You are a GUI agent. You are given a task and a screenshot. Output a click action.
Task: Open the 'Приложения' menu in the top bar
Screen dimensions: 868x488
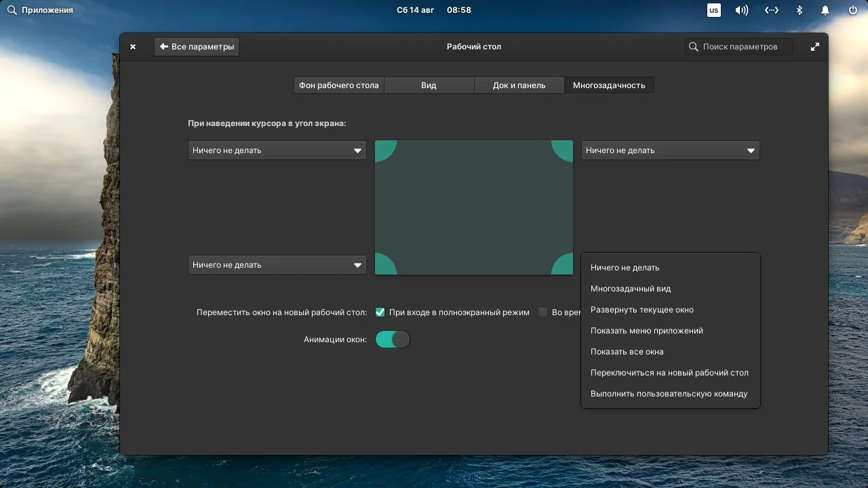click(x=40, y=9)
